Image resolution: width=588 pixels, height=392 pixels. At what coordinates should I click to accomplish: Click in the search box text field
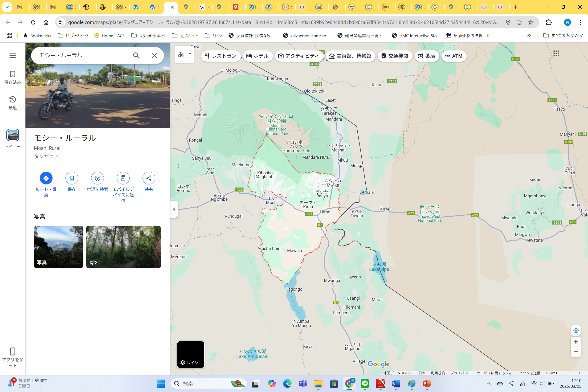82,56
